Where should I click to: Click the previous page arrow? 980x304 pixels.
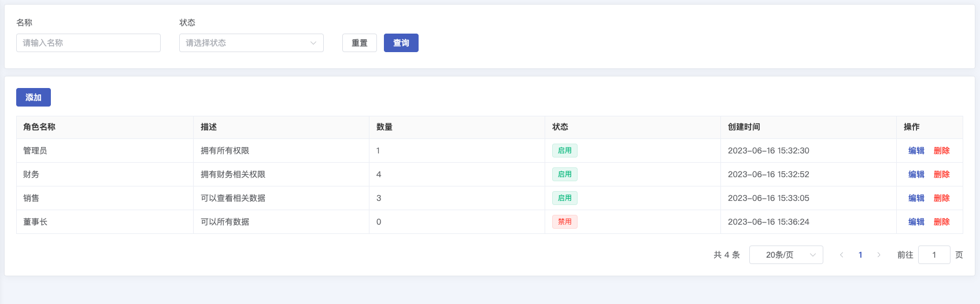click(842, 255)
